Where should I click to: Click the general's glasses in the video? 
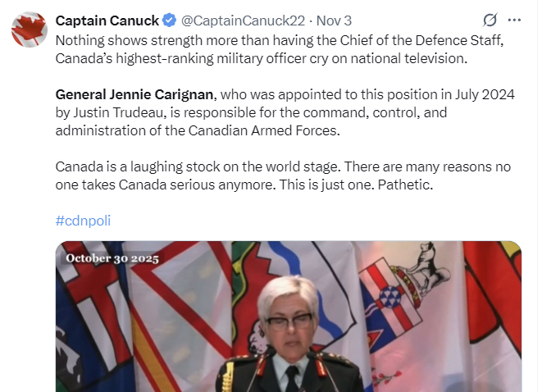pos(288,321)
